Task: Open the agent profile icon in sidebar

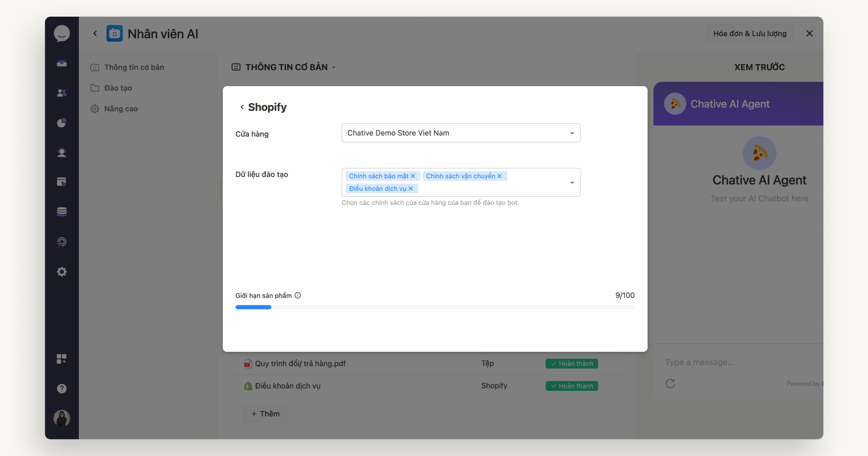Action: [62, 152]
